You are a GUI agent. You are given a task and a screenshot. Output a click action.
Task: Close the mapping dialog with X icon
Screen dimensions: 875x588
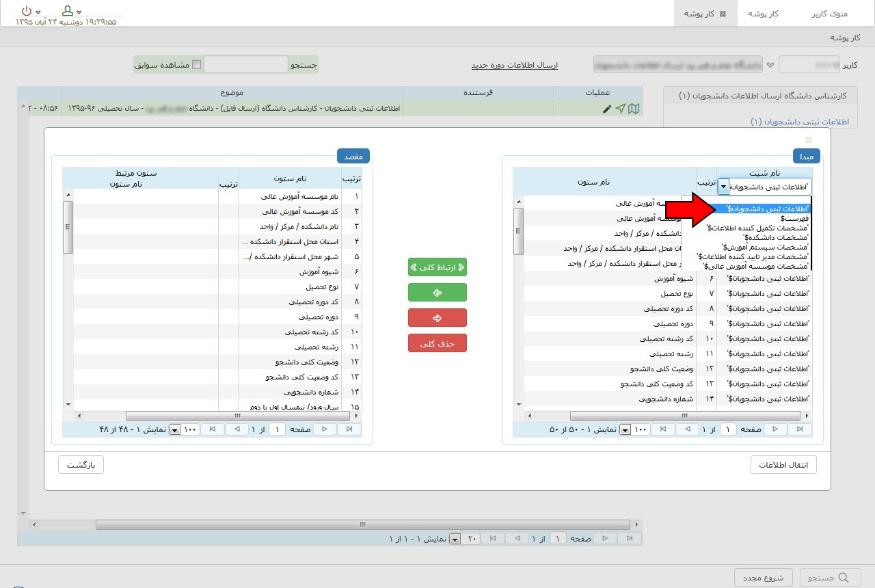809,139
